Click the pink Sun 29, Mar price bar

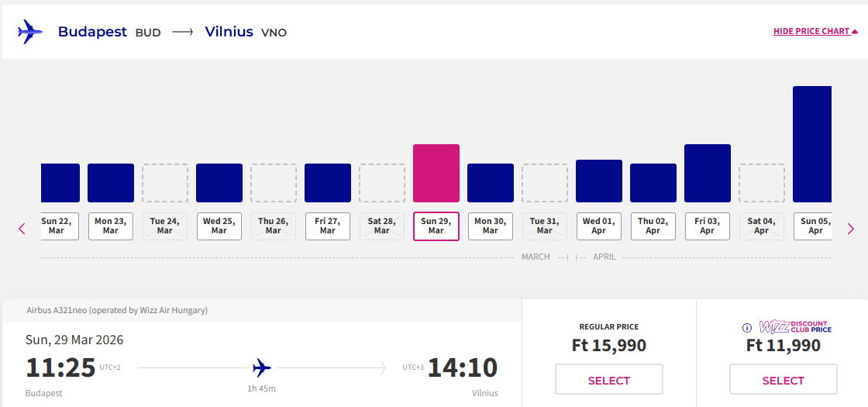(x=436, y=173)
